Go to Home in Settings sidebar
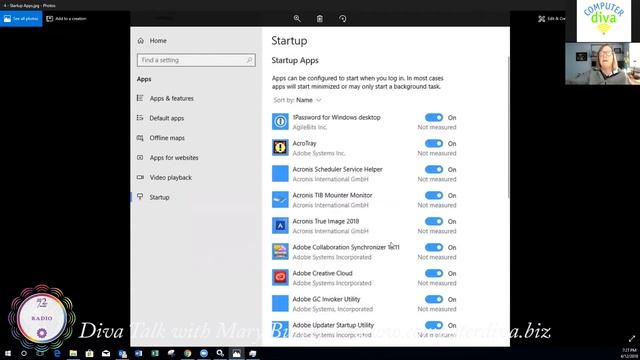 pos(152,41)
